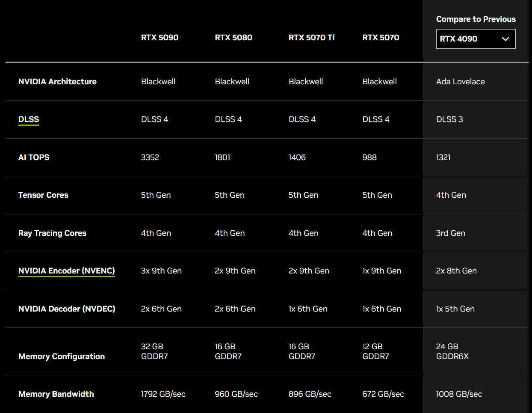532x413 pixels.
Task: Click the 1792 GB/sec bandwidth value
Action: point(163,394)
